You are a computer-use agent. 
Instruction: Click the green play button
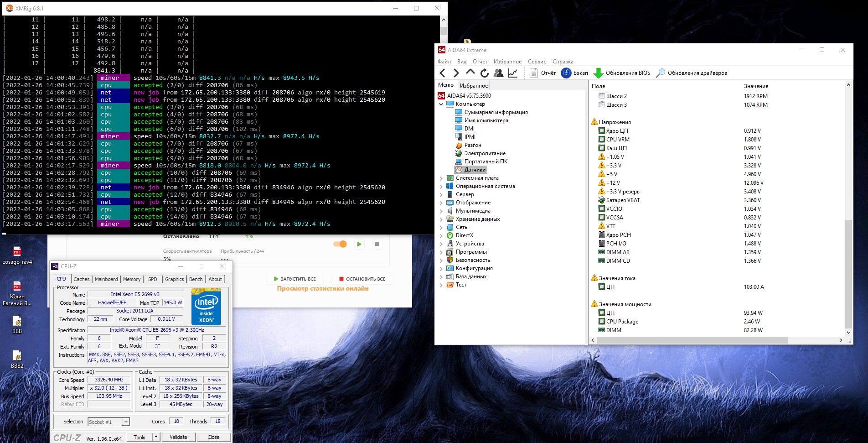(359, 244)
